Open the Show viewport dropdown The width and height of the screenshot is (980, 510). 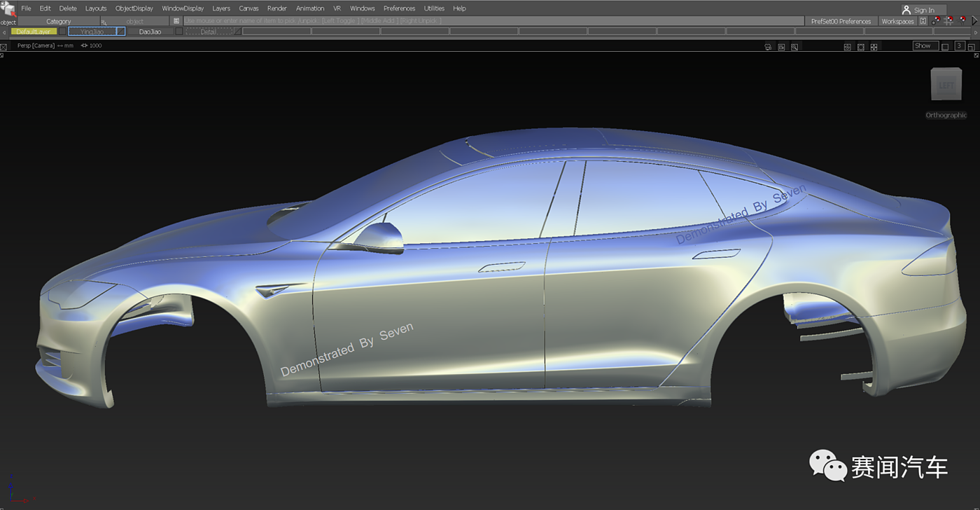(x=925, y=46)
